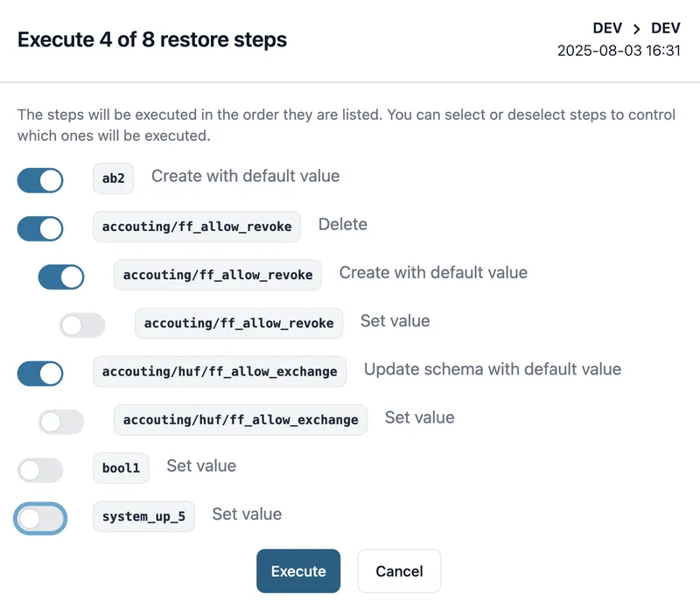
Task: Cancel the restore operation
Action: pos(399,570)
